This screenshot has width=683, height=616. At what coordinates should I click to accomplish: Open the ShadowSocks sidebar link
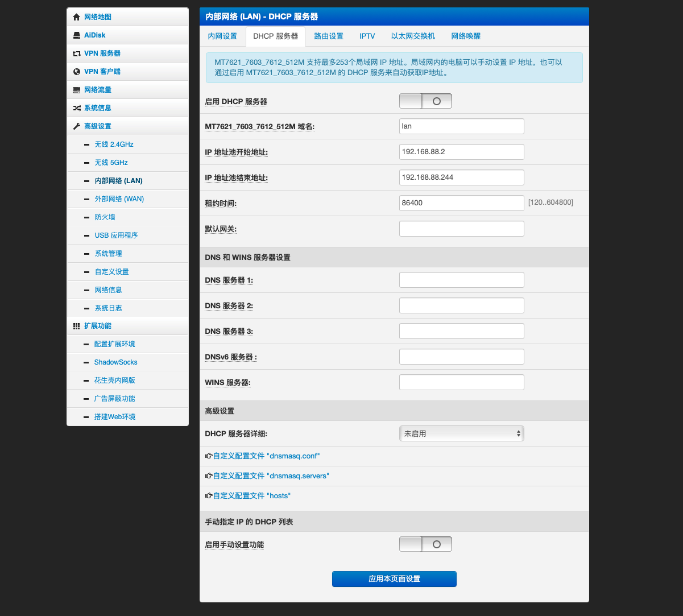[x=115, y=362]
